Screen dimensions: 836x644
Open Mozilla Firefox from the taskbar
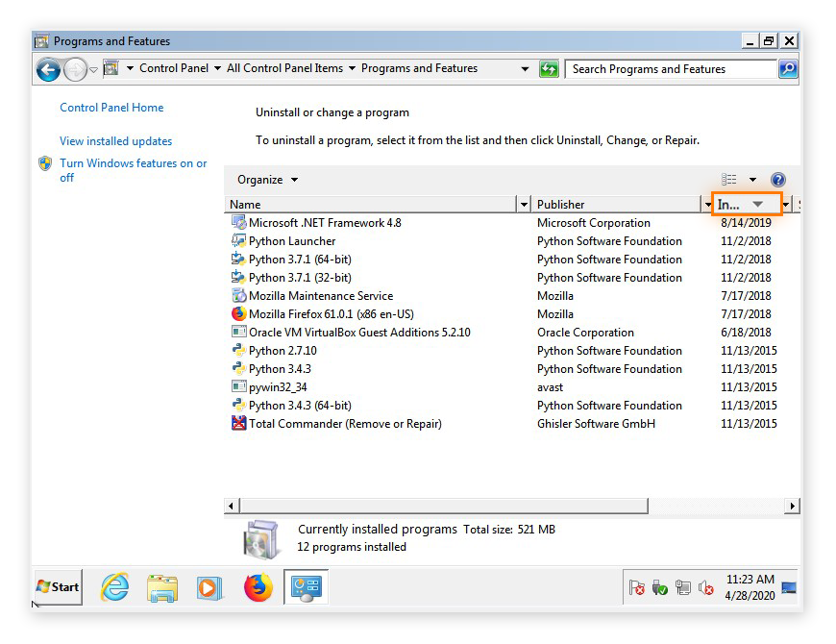[258, 587]
